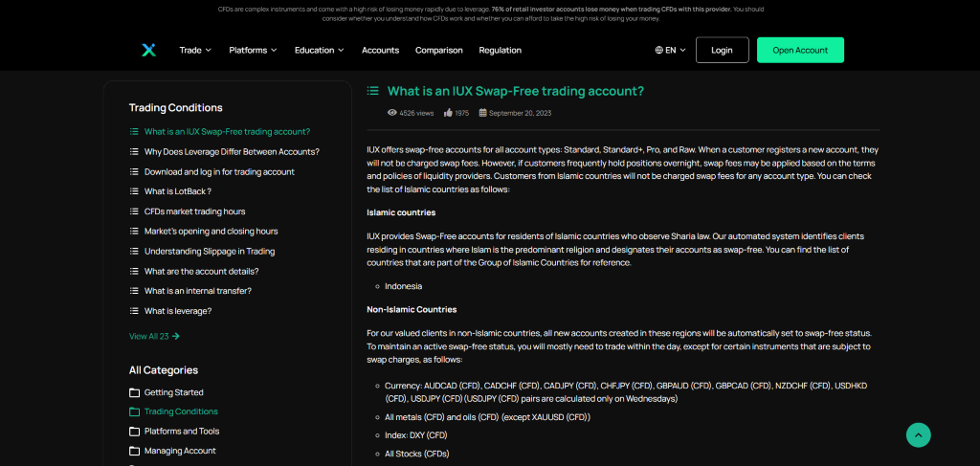This screenshot has width=980, height=466.
Task: Click the Login button
Action: (722, 50)
